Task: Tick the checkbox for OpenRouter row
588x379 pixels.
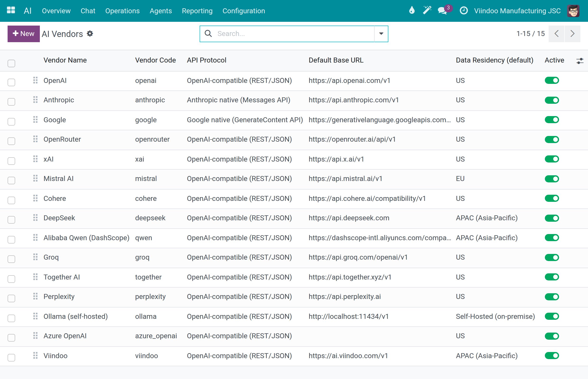Action: click(x=11, y=141)
